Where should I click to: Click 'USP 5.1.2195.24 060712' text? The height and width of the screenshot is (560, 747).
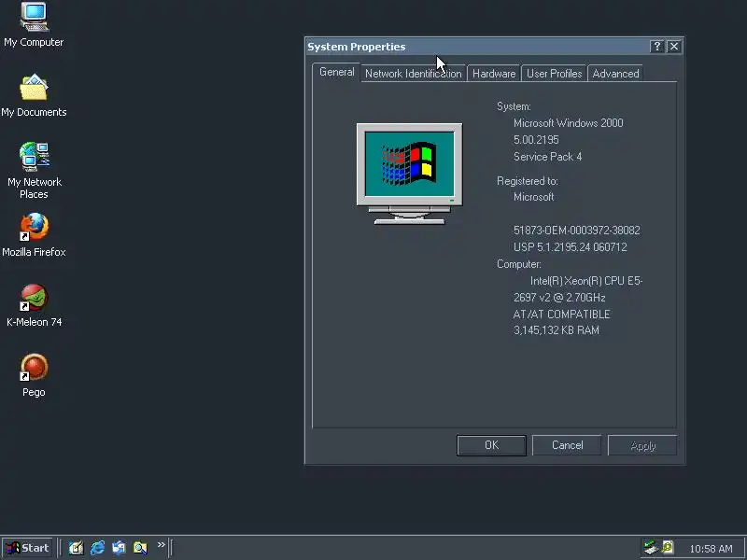tap(571, 247)
